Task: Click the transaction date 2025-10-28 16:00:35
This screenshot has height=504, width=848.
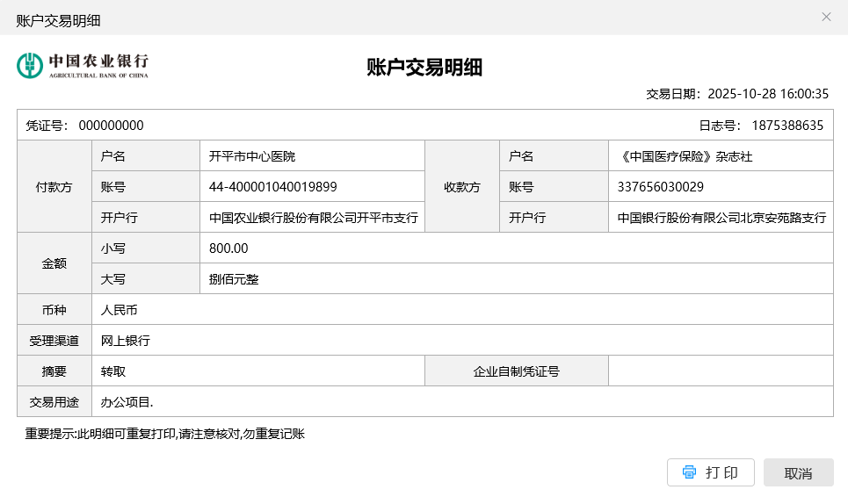Action: 768,94
